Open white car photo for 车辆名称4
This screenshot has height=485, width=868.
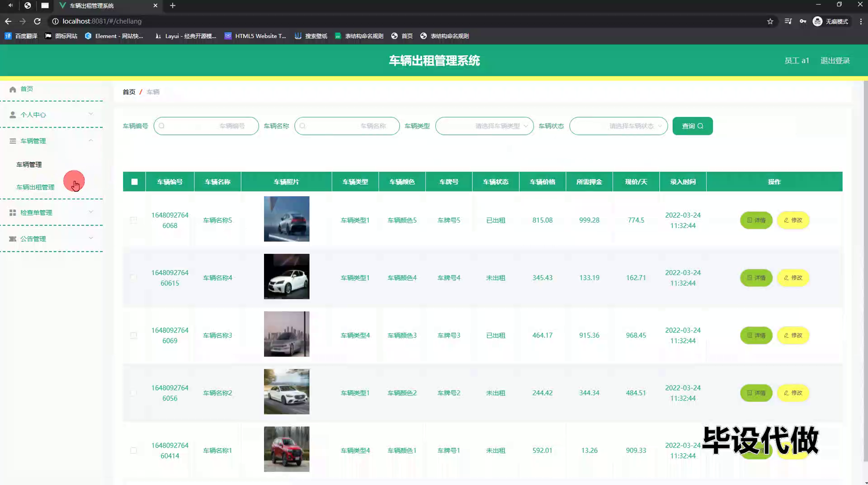(287, 276)
